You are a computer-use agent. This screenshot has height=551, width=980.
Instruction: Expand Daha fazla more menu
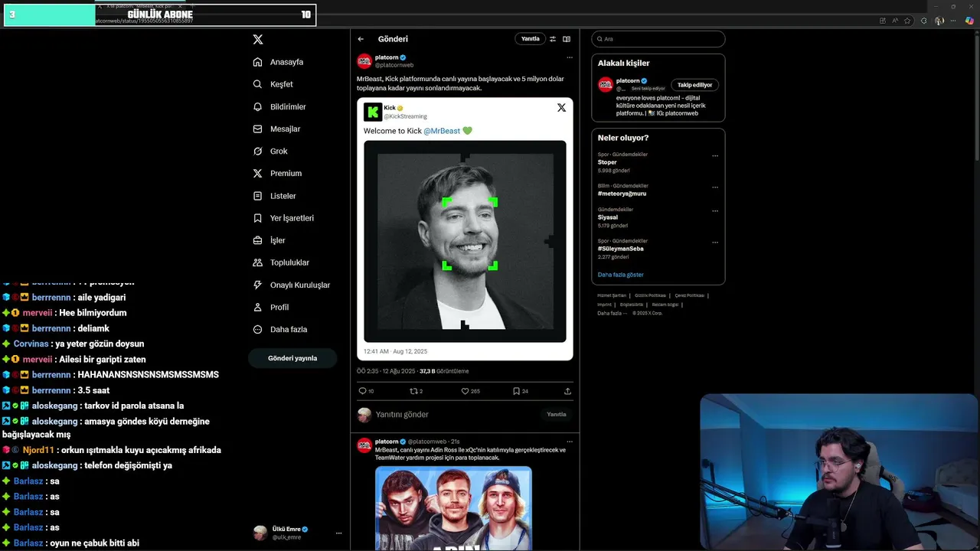[280, 329]
